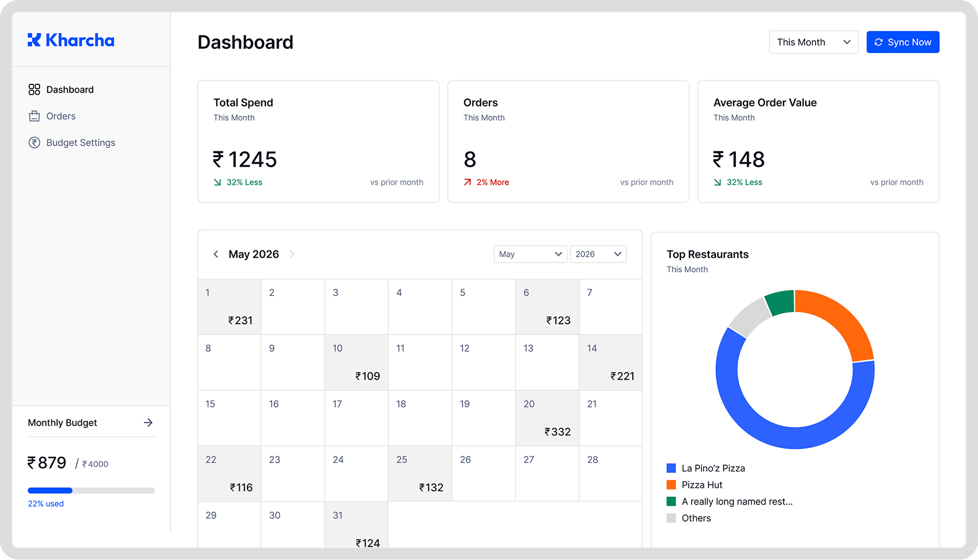Click the Orders up-trend arrow icon

(467, 182)
